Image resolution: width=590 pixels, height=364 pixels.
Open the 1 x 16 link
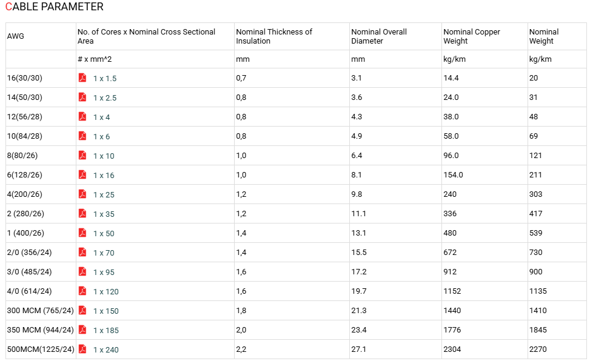click(104, 176)
